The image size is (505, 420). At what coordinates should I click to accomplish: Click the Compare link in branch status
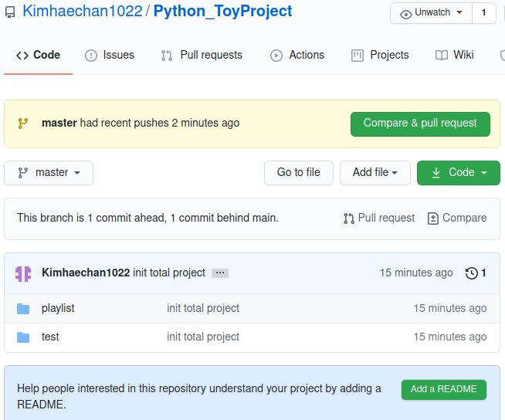pyautogui.click(x=457, y=218)
